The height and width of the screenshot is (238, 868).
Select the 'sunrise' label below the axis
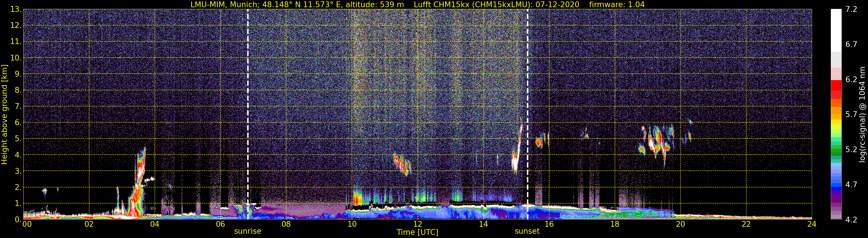248,231
